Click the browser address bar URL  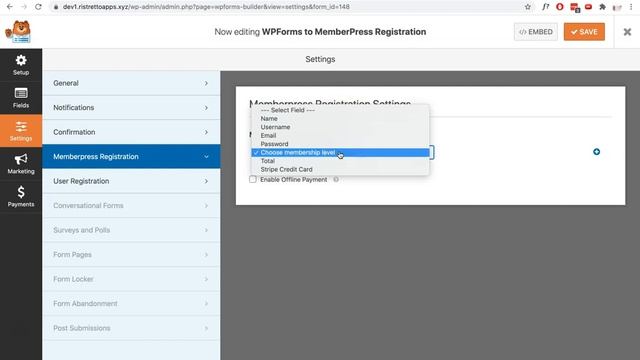[206, 7]
